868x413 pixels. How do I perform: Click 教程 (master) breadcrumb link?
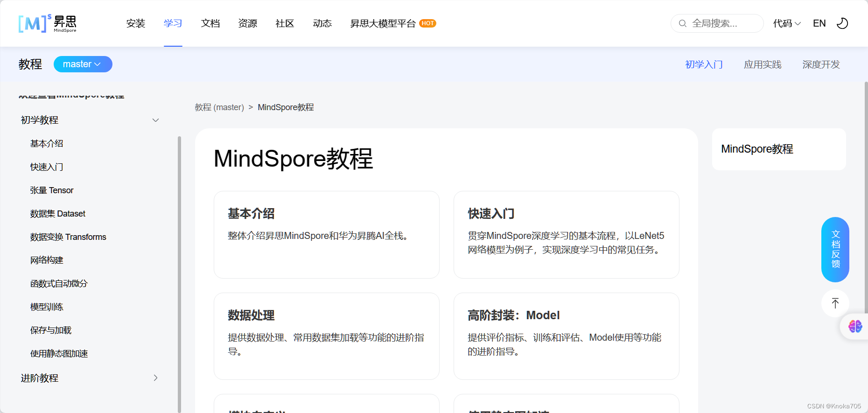[x=219, y=107]
